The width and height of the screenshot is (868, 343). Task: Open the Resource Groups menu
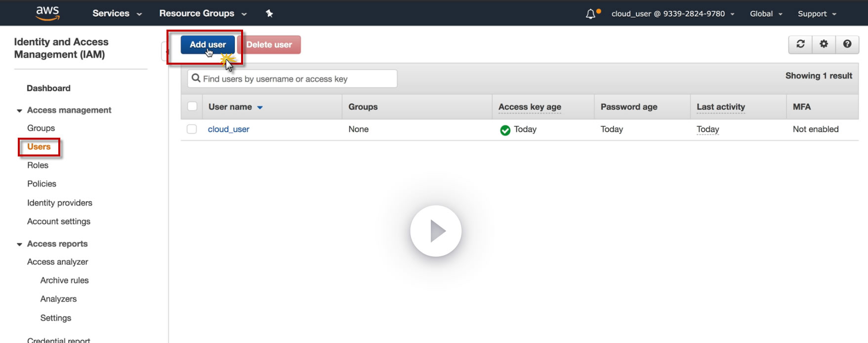[x=203, y=13]
